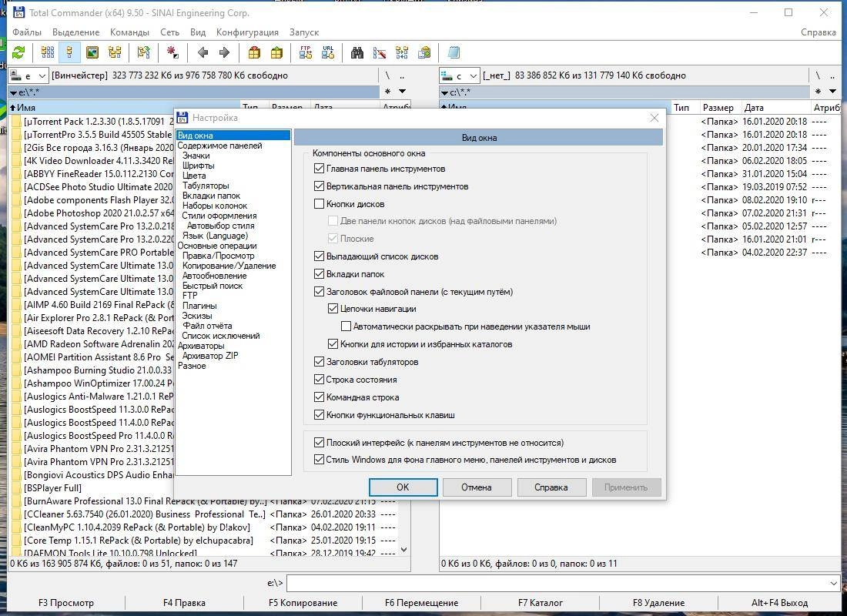The height and width of the screenshot is (616, 847).
Task: Toggle 'Кнопки функциональных клавиш' checkbox
Action: pyautogui.click(x=319, y=415)
